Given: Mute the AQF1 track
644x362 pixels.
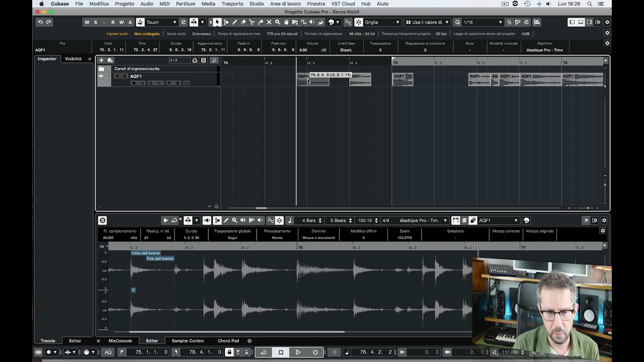Looking at the screenshot, I should coord(117,76).
